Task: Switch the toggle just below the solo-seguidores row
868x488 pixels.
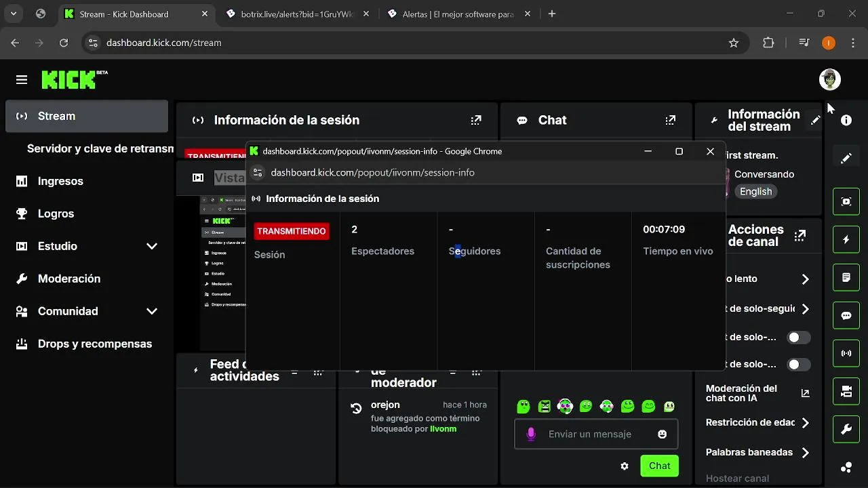Action: [798, 337]
